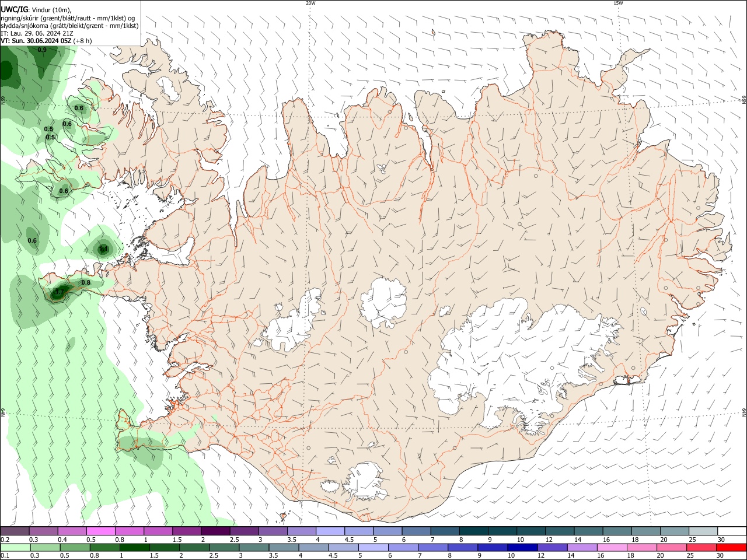Viewport: 747px width, 560px height.
Task: Click the 0.8 precipitation value near Snæfellsnes
Action: tap(86, 282)
